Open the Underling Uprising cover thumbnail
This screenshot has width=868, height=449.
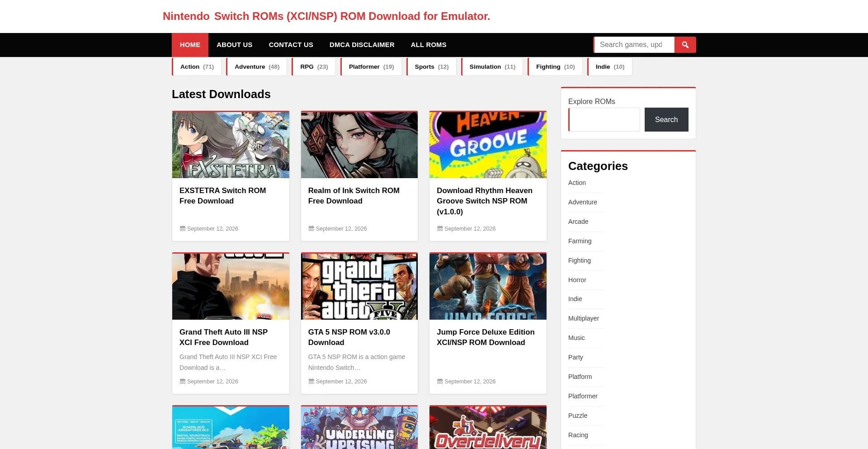point(359,428)
